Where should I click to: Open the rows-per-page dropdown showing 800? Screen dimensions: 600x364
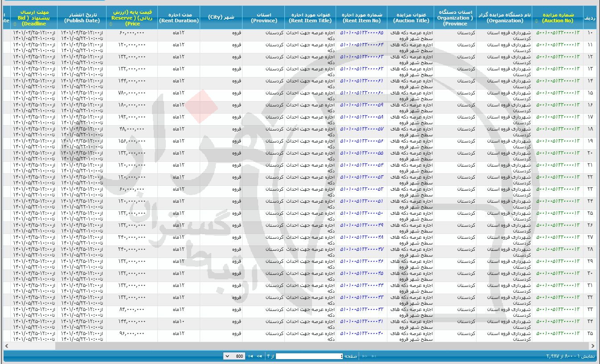[x=234, y=356]
